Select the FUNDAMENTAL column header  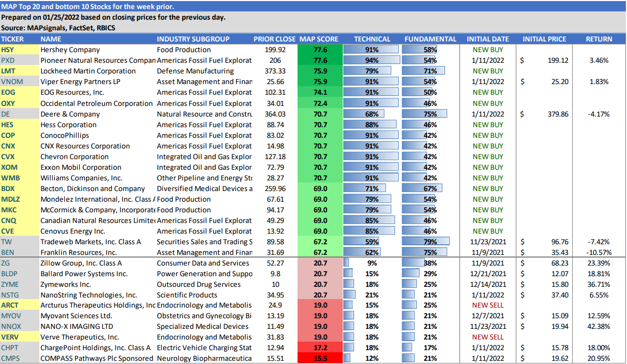pyautogui.click(x=430, y=39)
